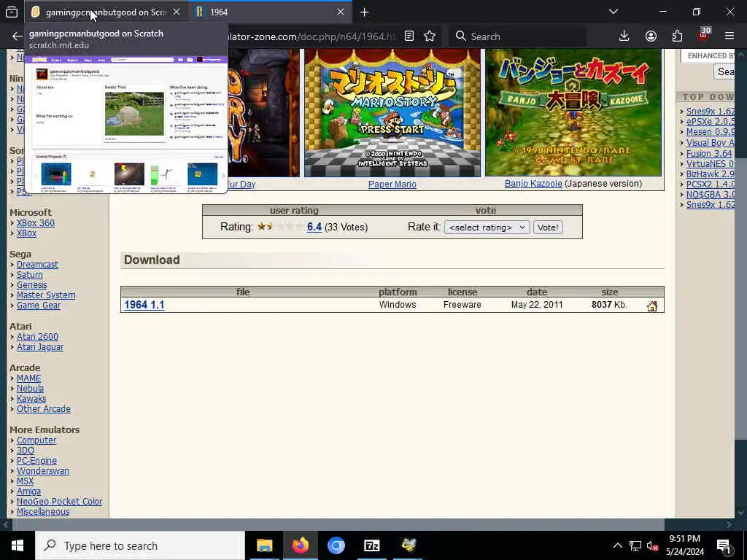Open the Downloads panel icon
This screenshot has width=747, height=560.
point(624,36)
